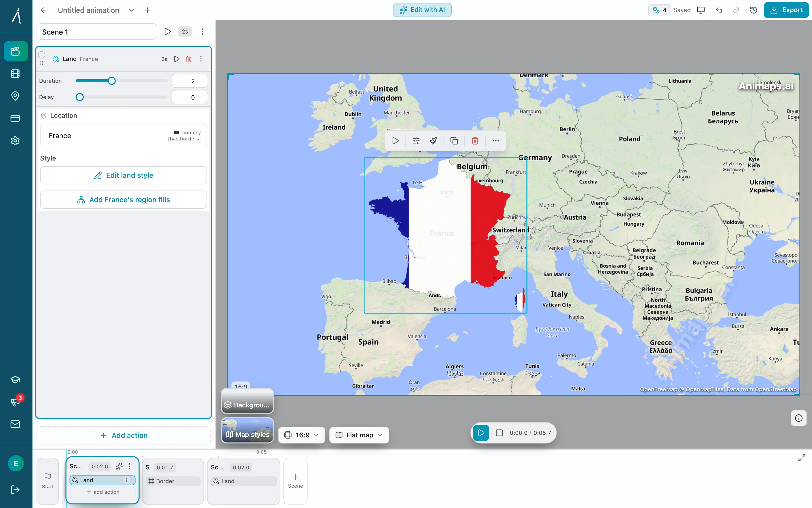The height and width of the screenshot is (508, 812).
Task: Toggle the loop square next to play button
Action: pos(499,433)
